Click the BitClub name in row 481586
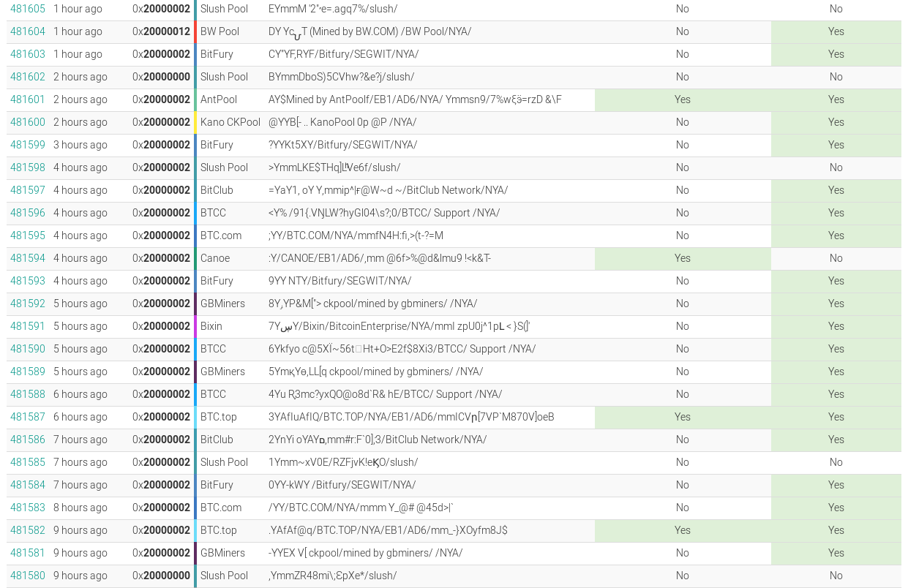This screenshot has width=908, height=588. (x=217, y=440)
